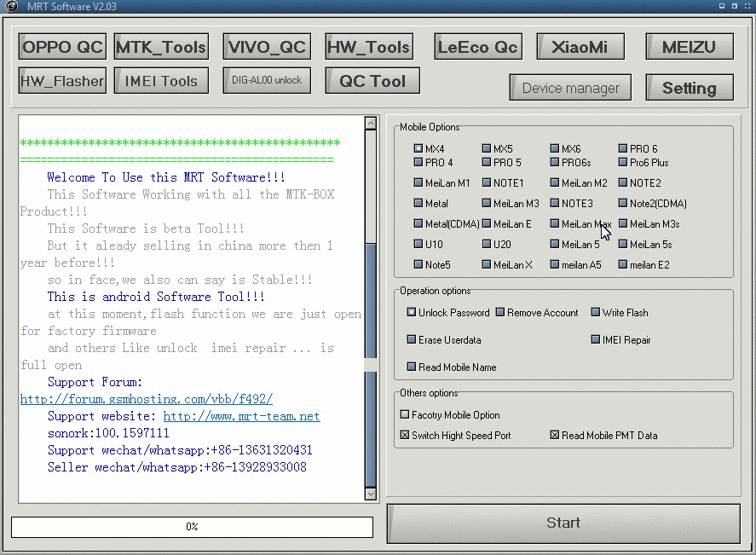Image resolution: width=756 pixels, height=555 pixels.
Task: Uncheck Read Mobile PMT Data
Action: [555, 436]
